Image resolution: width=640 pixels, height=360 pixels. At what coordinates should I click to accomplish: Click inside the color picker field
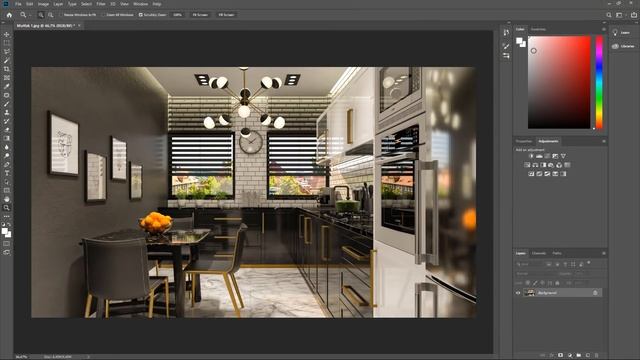(559, 82)
